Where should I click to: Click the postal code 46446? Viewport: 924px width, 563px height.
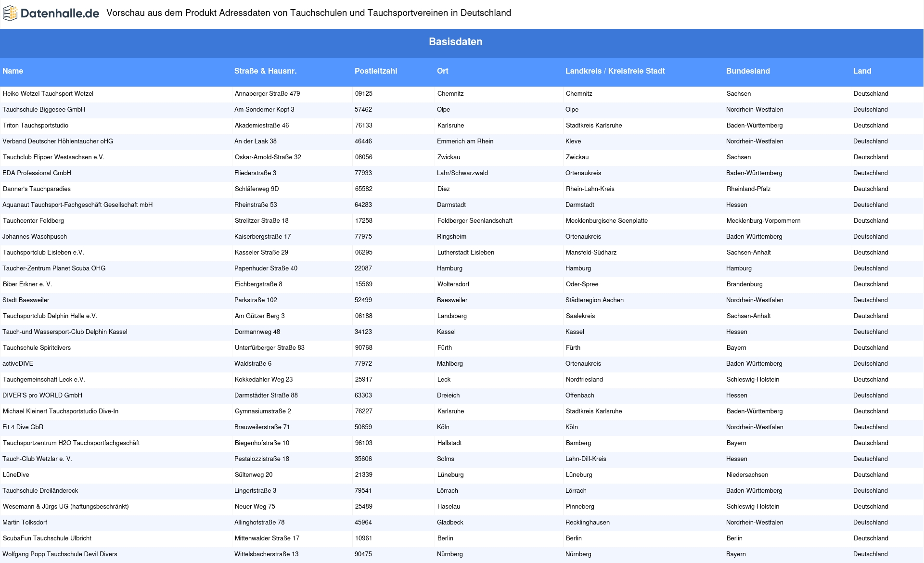coord(363,141)
